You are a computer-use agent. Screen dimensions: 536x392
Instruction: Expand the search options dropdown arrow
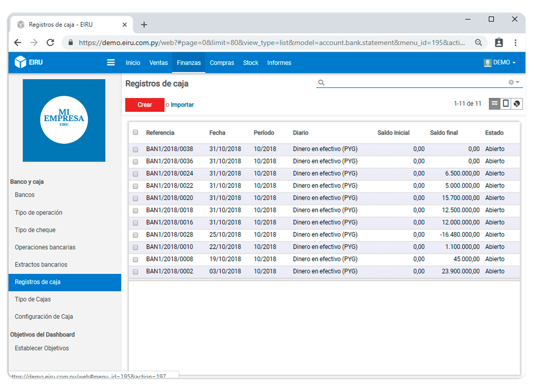[x=517, y=82]
